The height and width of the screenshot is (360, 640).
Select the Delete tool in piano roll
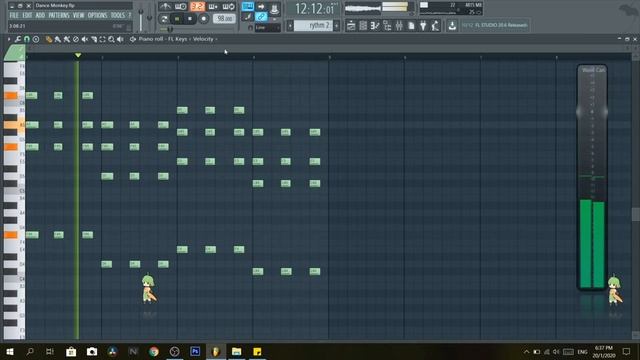pos(76,39)
